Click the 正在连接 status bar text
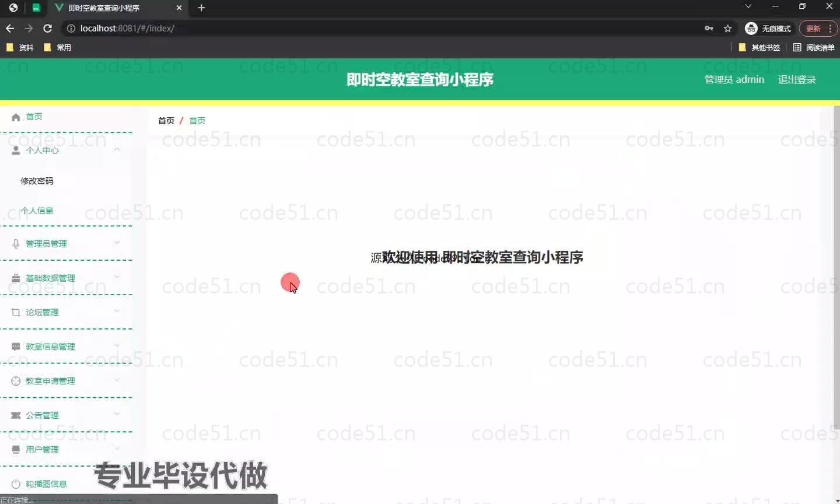 click(x=17, y=500)
